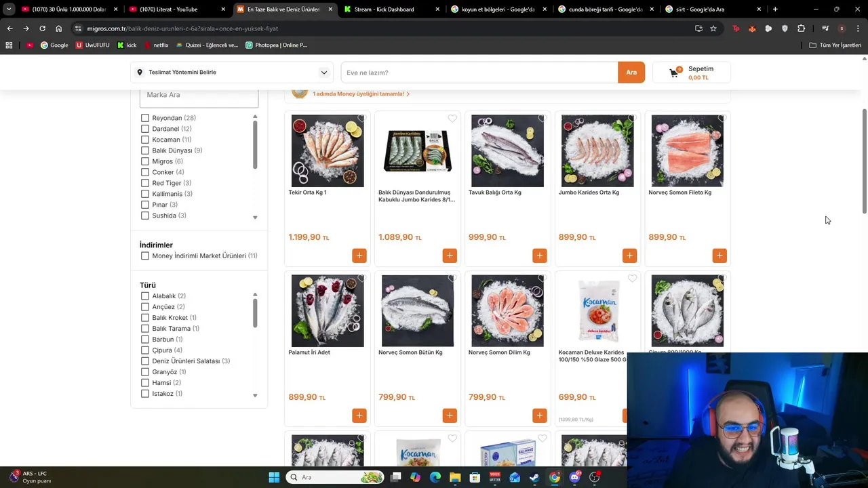Reload the Migros page
This screenshot has height=488, width=868.
[x=42, y=28]
